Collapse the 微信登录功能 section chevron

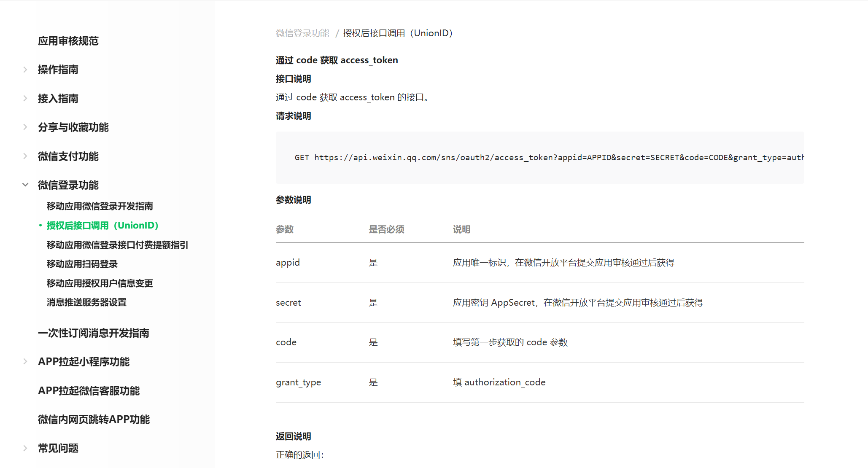[x=25, y=185]
